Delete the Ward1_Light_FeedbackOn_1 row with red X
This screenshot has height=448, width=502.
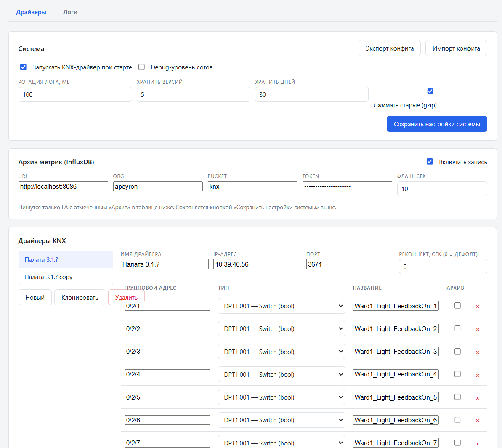[477, 307]
